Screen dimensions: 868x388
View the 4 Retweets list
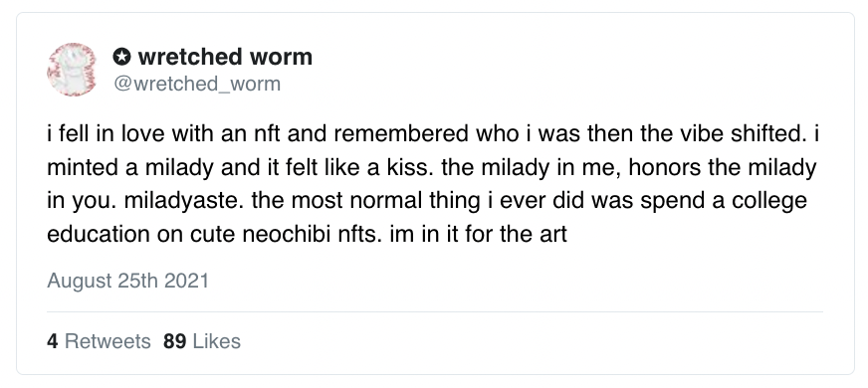[x=99, y=341]
